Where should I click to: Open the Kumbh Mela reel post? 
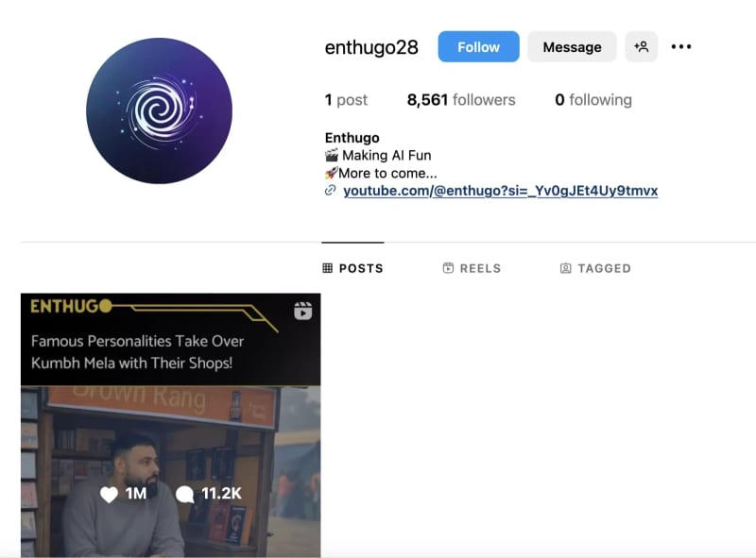click(171, 426)
